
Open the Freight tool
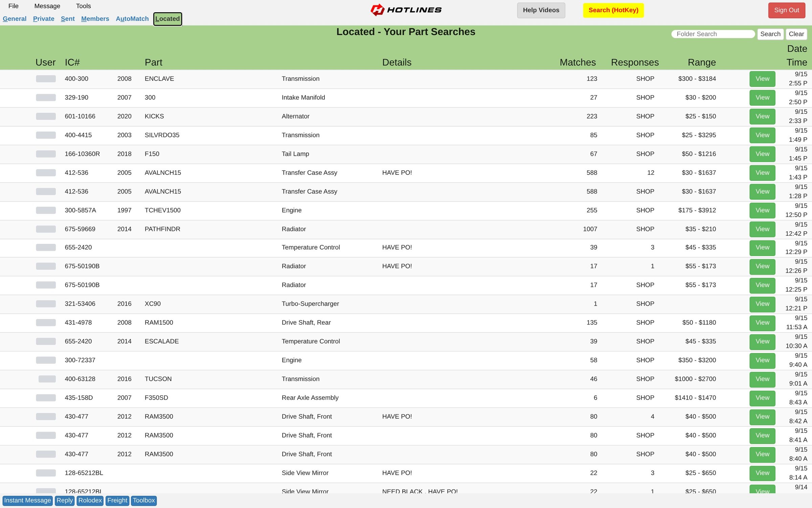117,501
